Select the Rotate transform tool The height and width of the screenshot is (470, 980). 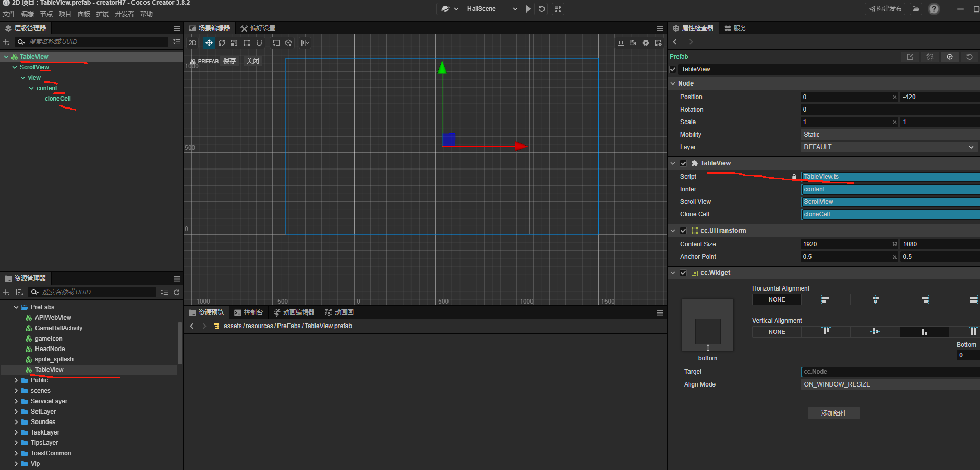(222, 43)
